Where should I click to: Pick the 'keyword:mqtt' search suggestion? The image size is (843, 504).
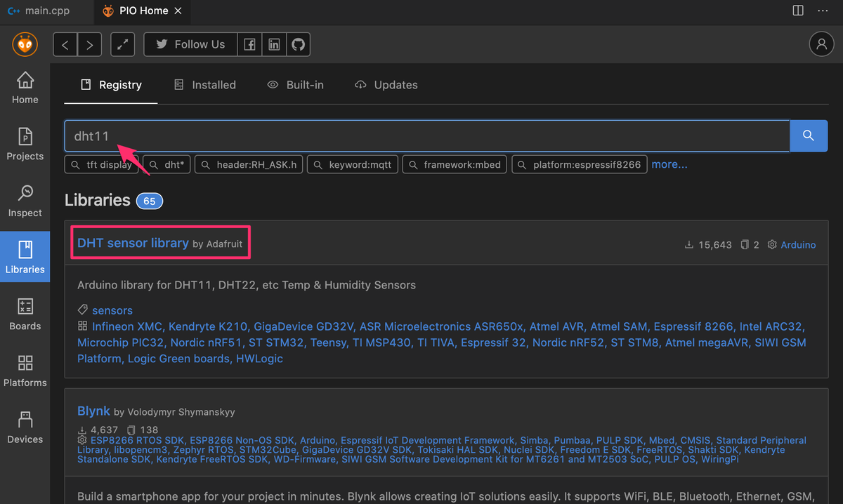click(x=353, y=165)
